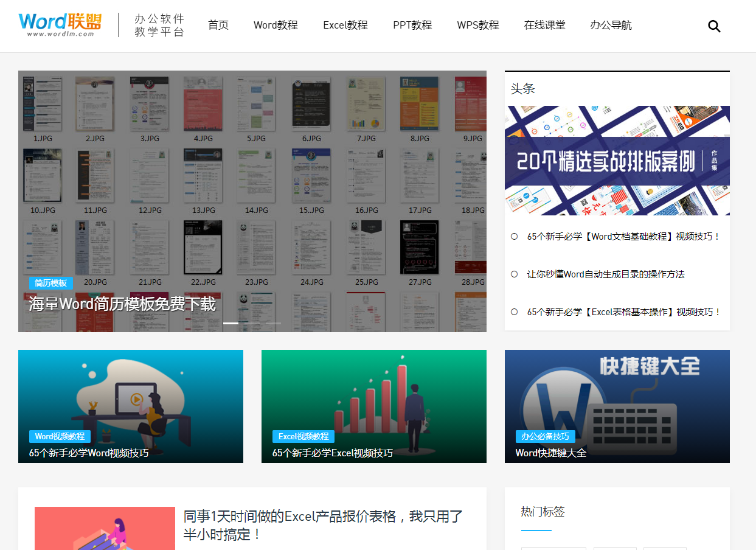Select 首页 in the navigation bar
756x550 pixels.
coord(218,25)
